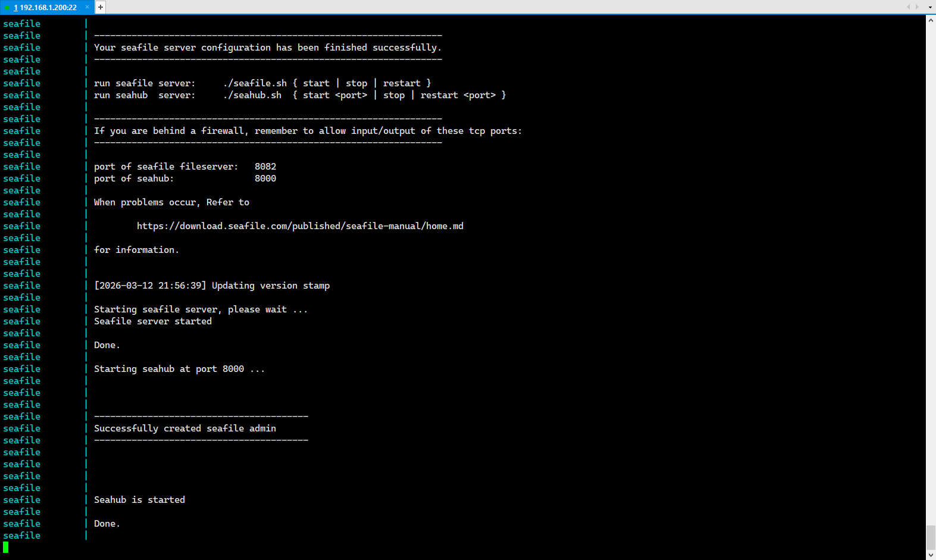Viewport: 936px width, 560px height.
Task: Click 'Successfully created seafile admin' message
Action: (185, 428)
